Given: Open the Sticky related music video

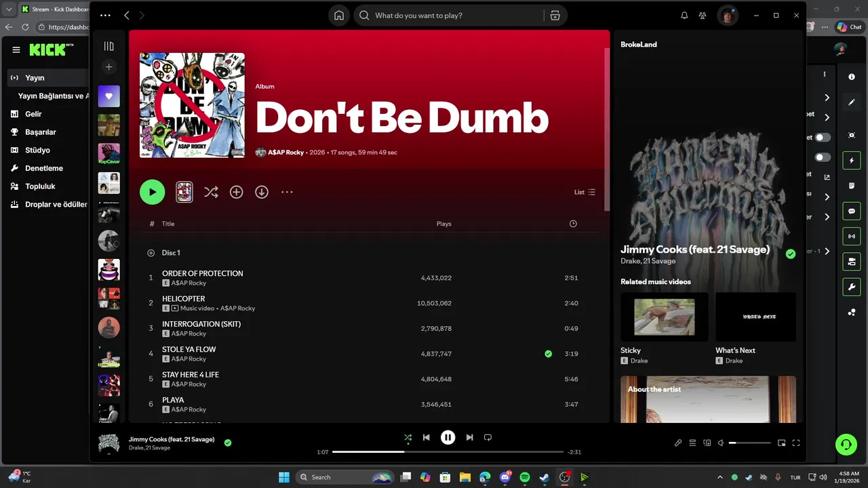Looking at the screenshot, I should (664, 327).
